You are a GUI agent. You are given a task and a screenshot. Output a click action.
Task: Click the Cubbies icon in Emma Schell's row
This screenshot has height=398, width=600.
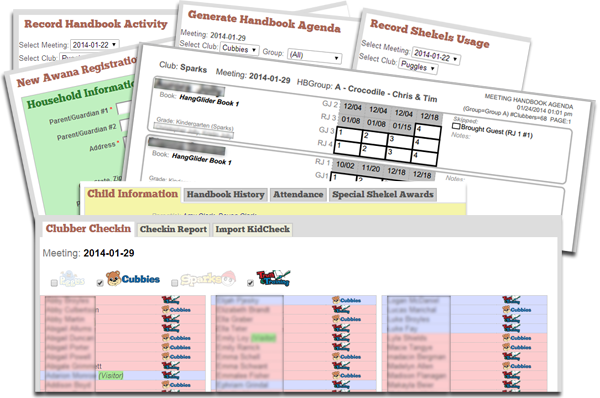tap(346, 357)
